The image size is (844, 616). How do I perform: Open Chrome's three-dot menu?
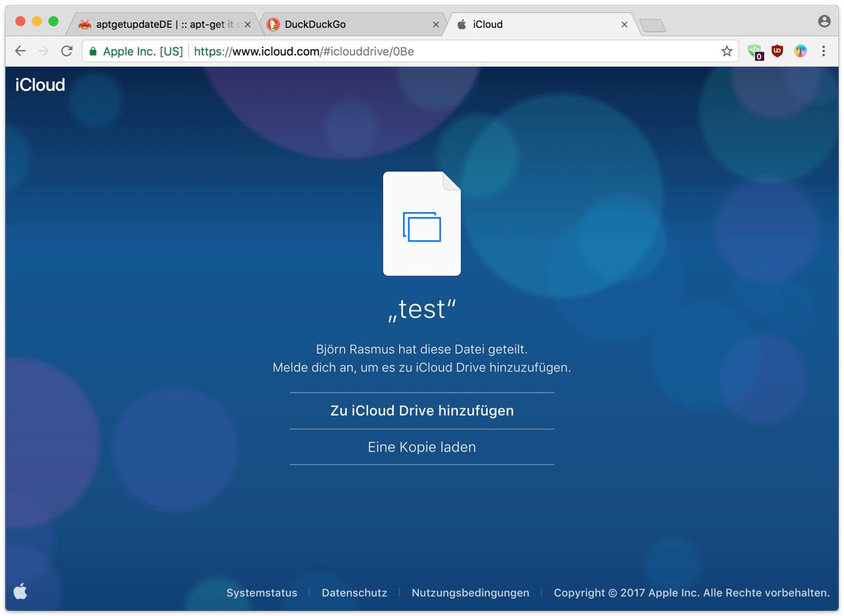tap(823, 51)
